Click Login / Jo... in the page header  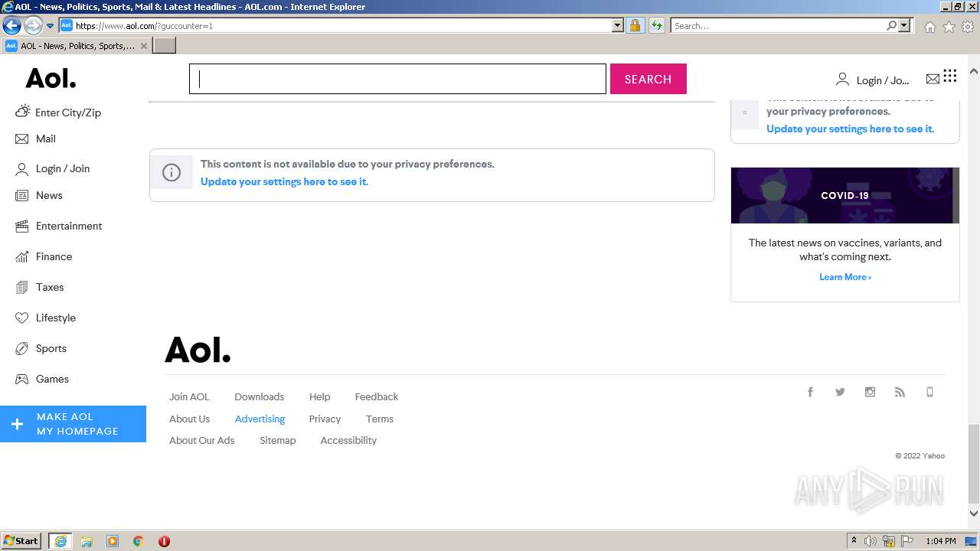883,80
